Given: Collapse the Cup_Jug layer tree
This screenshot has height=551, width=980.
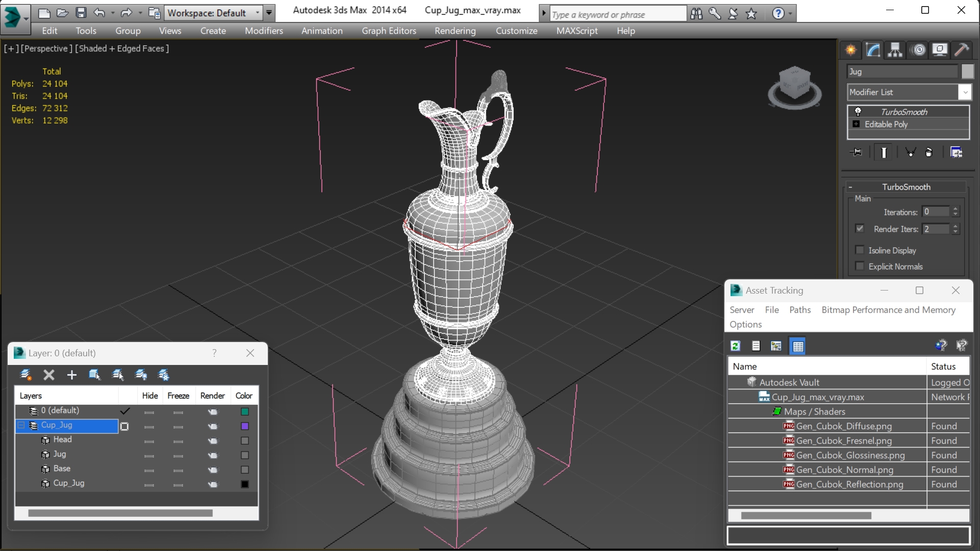Looking at the screenshot, I should coord(21,425).
